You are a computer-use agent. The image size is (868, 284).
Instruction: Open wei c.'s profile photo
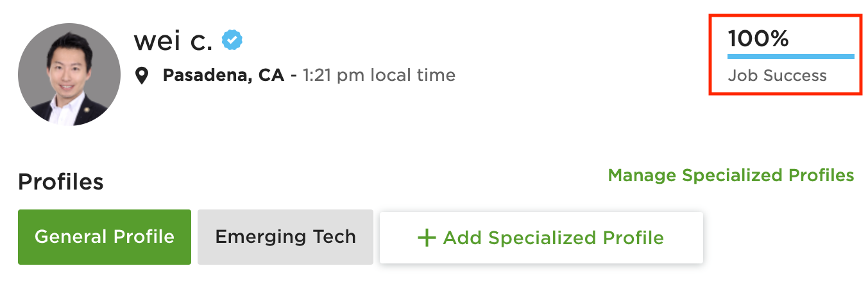pos(69,75)
